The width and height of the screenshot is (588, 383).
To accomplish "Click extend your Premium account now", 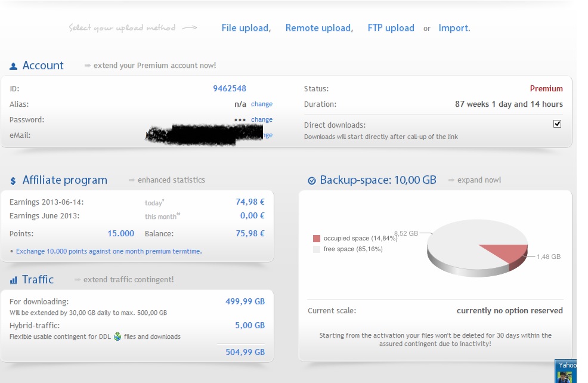I will click(x=154, y=66).
